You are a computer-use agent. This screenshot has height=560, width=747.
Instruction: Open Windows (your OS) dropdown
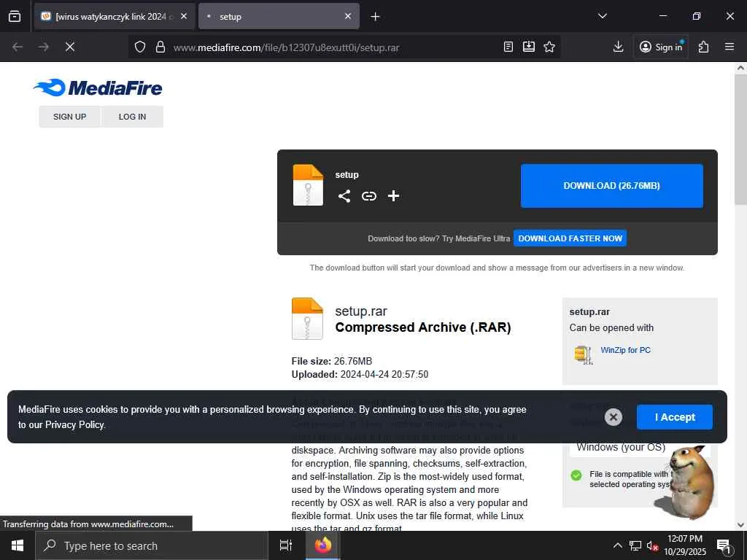(x=621, y=447)
